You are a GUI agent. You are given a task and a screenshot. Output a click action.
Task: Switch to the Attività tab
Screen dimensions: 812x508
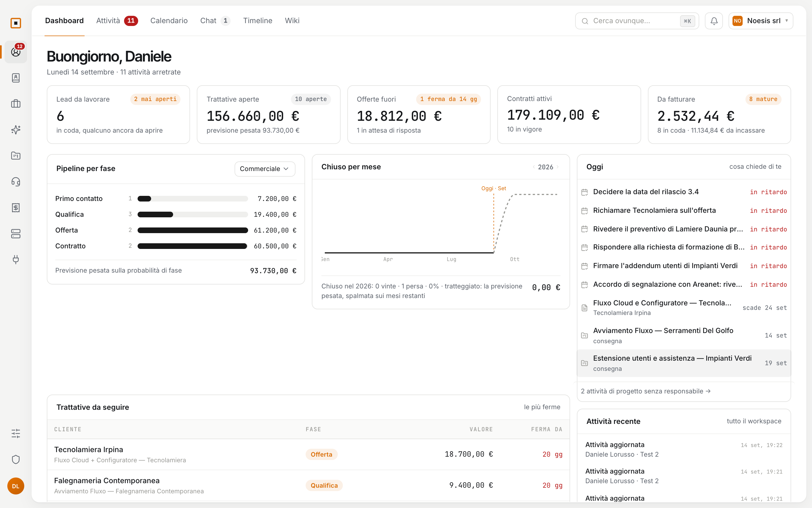pos(116,21)
